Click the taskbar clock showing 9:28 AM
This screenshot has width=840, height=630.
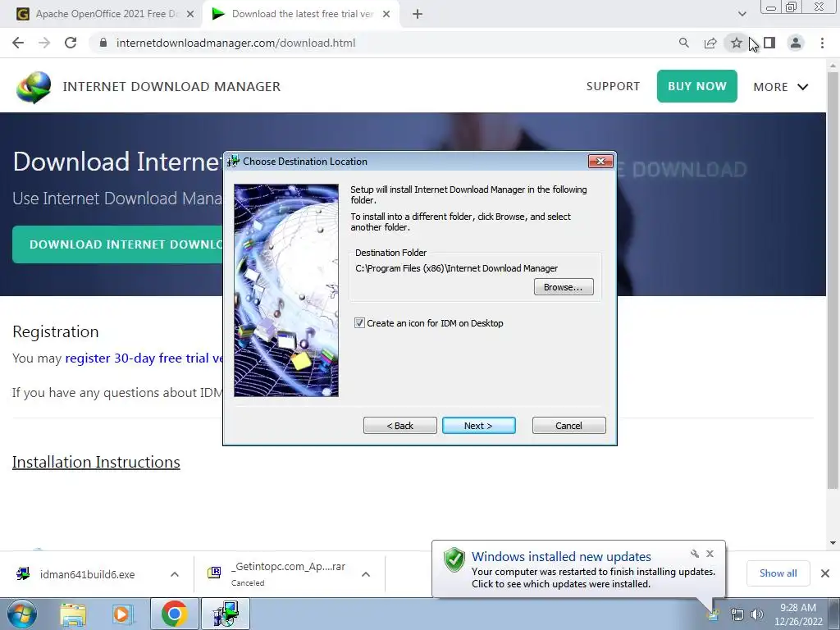point(797,614)
